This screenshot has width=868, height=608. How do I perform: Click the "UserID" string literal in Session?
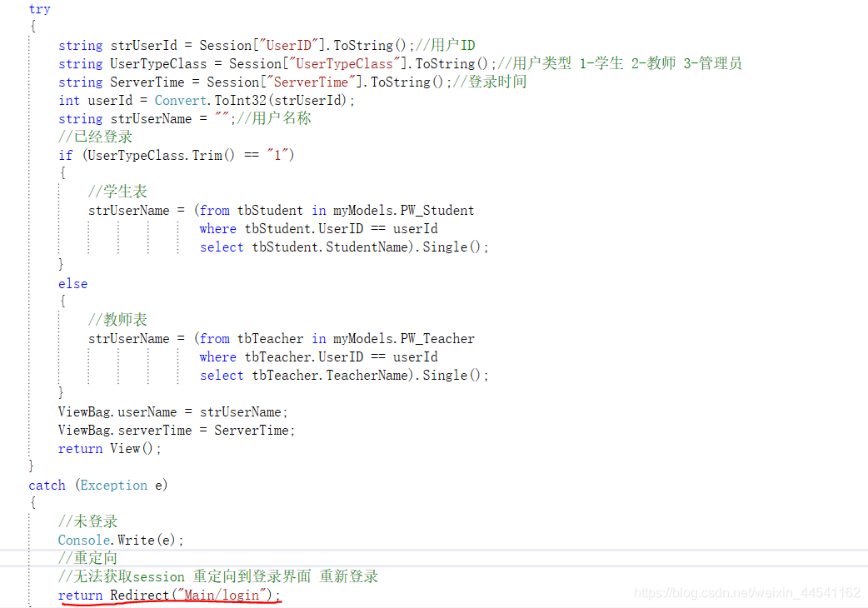(289, 45)
